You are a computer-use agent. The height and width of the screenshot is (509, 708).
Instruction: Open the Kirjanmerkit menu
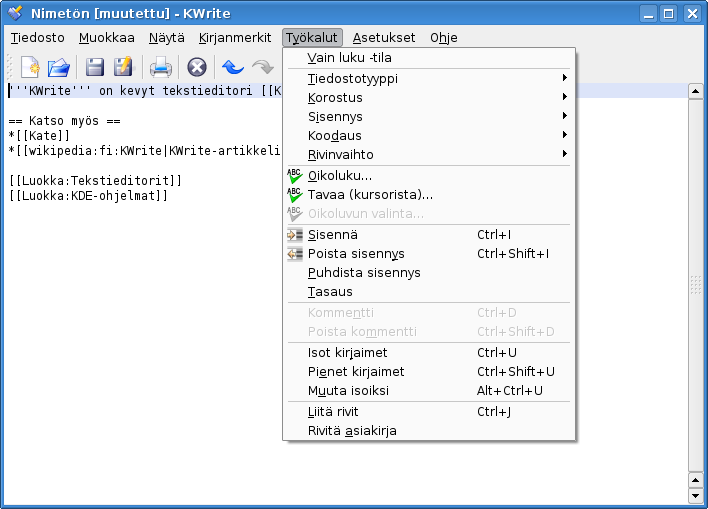[234, 37]
